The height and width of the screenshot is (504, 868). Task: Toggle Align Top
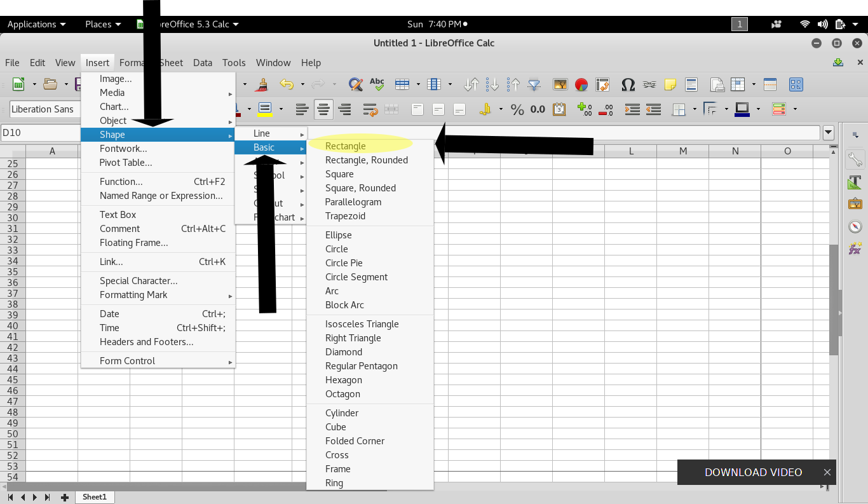[x=417, y=109]
